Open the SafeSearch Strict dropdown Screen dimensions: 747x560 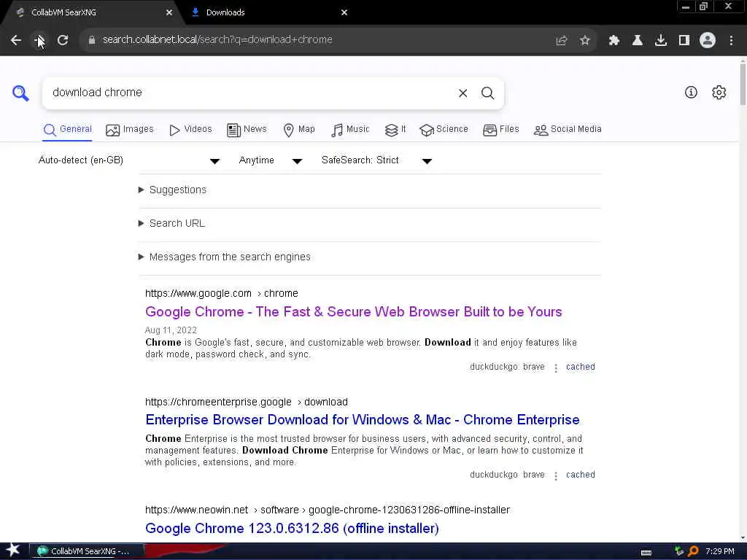point(376,160)
